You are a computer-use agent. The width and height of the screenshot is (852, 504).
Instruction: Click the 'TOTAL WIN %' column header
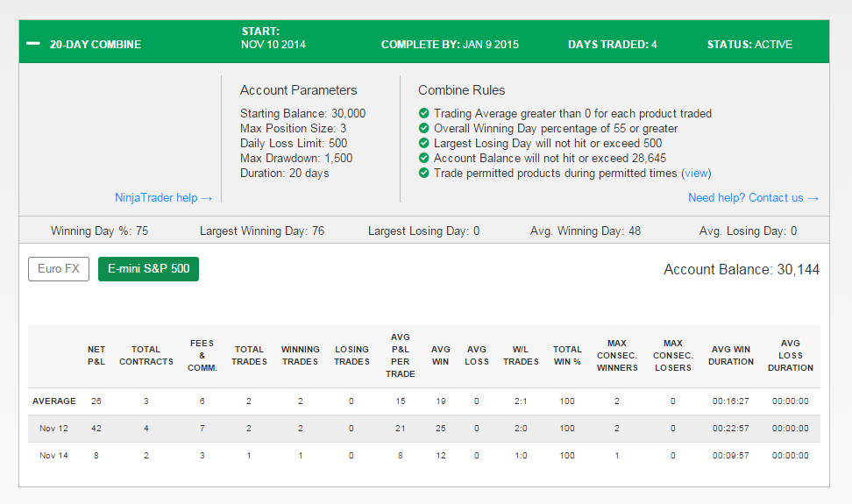click(x=567, y=355)
